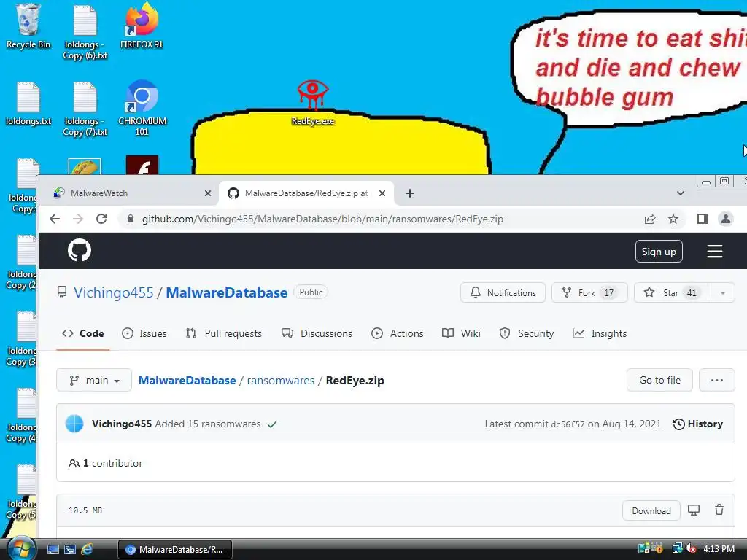The image size is (747, 560).
Task: Click Show Desktop in quick launch
Action: click(53, 550)
